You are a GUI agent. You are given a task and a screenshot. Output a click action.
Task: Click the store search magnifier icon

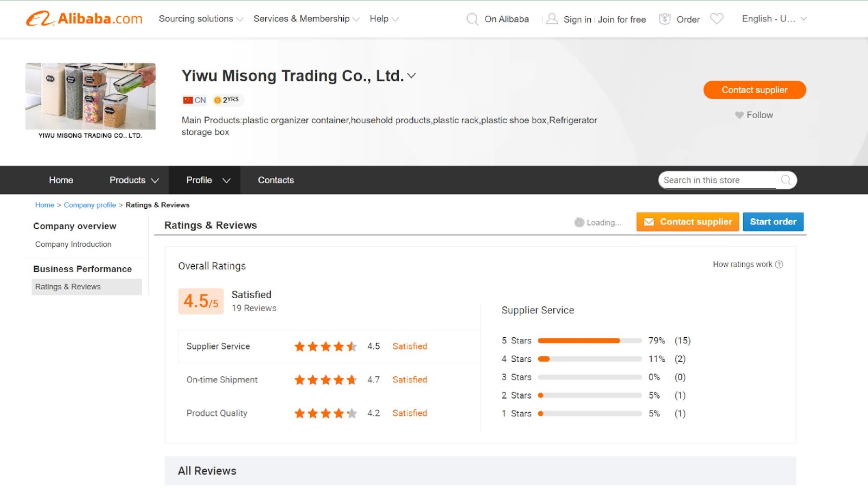coord(786,180)
